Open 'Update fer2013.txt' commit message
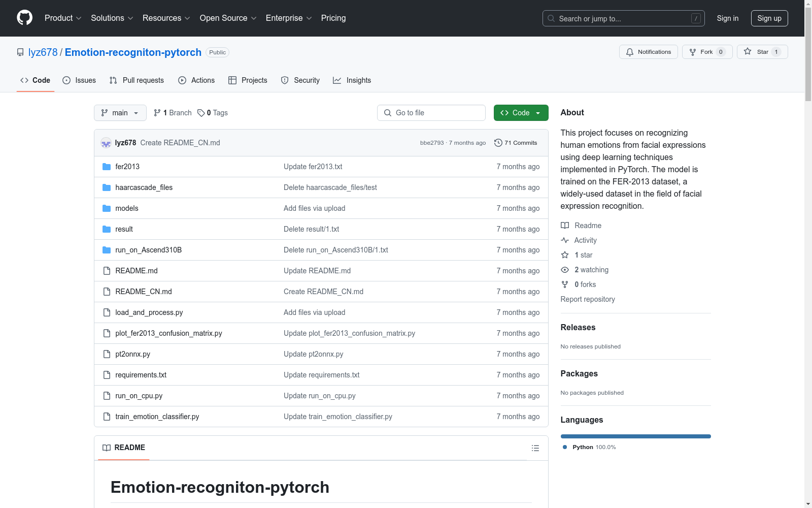Screen dimensions: 812x508 pos(313,167)
